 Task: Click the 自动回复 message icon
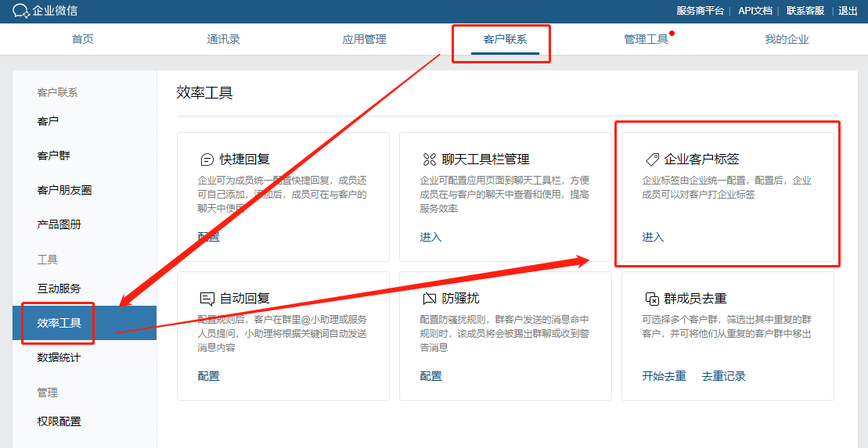207,299
